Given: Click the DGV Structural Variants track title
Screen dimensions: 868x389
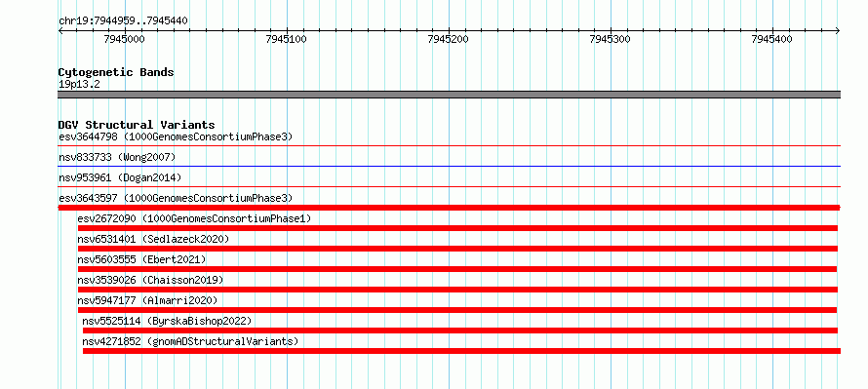Looking at the screenshot, I should 137,125.
